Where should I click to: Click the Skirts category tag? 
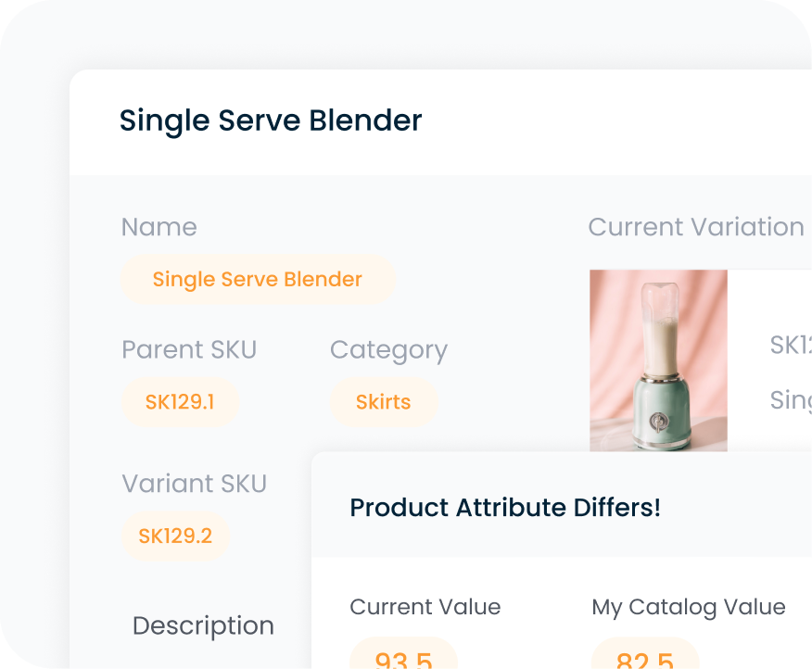(x=384, y=402)
